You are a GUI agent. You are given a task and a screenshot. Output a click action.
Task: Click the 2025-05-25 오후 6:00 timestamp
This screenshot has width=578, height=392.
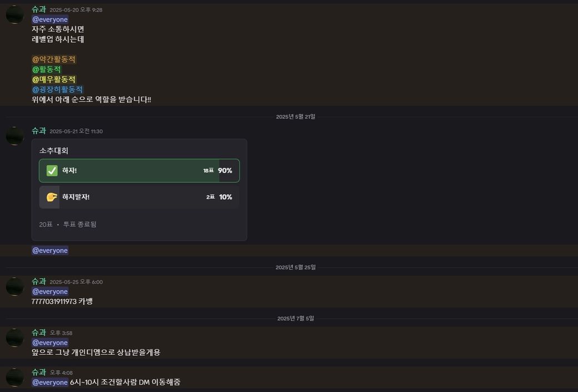[x=76, y=282]
